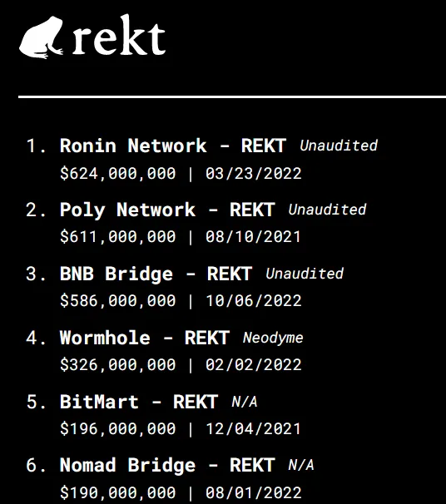
Task: Click the Neodyme auditor label
Action: pos(273,338)
